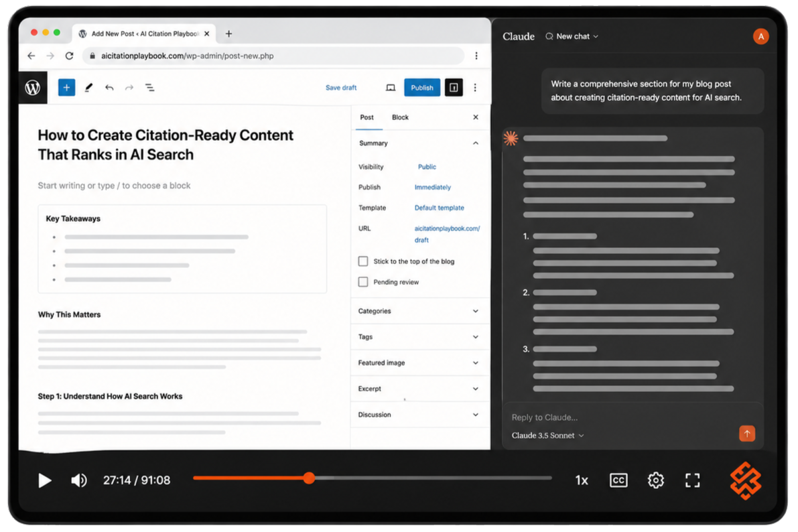Click the WordPress logo icon
Screen dimensions: 798x532
(x=33, y=88)
